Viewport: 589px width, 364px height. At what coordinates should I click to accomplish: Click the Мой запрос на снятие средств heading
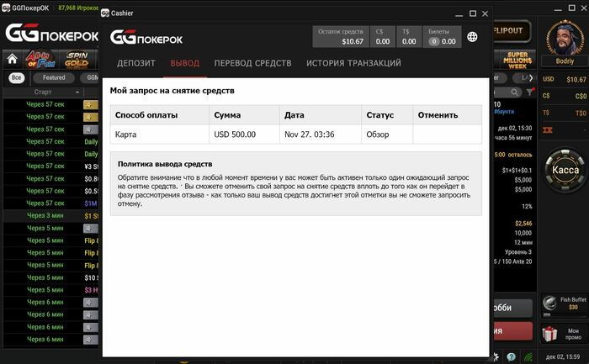172,91
